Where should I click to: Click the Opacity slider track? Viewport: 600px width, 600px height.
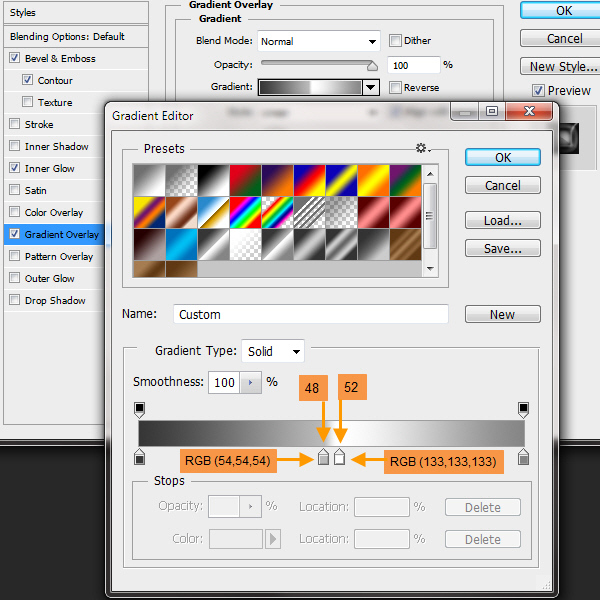(x=318, y=65)
